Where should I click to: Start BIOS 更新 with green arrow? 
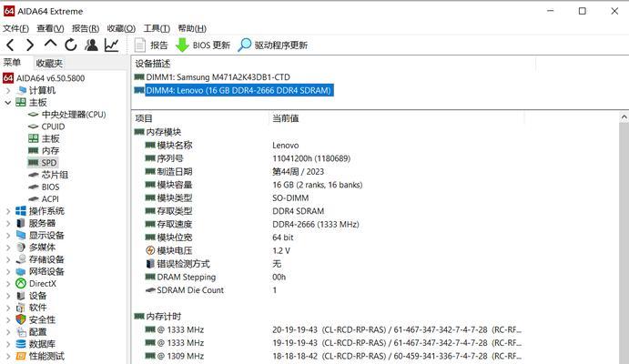pyautogui.click(x=203, y=45)
